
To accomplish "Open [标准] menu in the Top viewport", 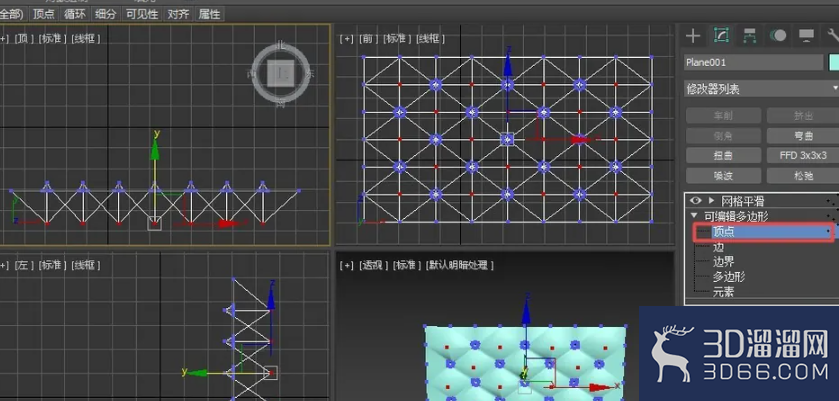I will tap(52, 39).
